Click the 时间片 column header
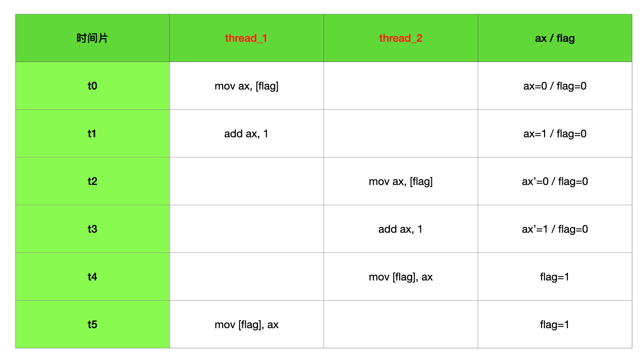Image resolution: width=644 pixels, height=362 pixels. [92, 38]
